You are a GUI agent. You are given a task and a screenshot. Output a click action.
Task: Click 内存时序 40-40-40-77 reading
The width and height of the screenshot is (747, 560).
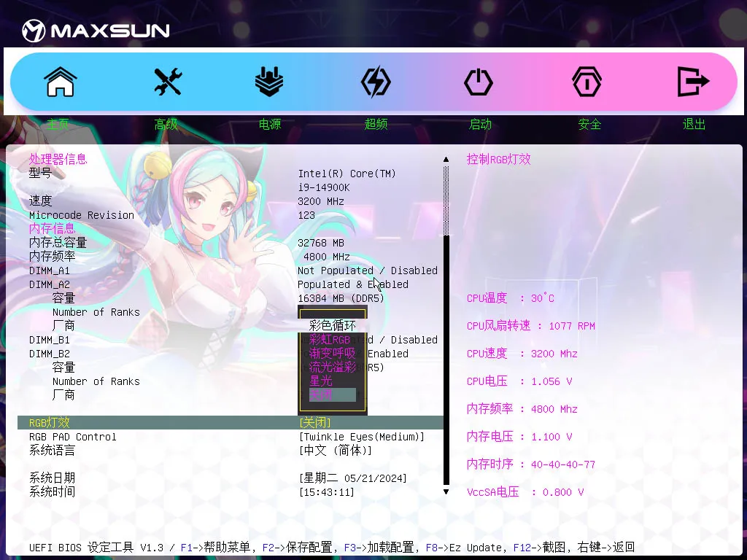click(x=531, y=464)
